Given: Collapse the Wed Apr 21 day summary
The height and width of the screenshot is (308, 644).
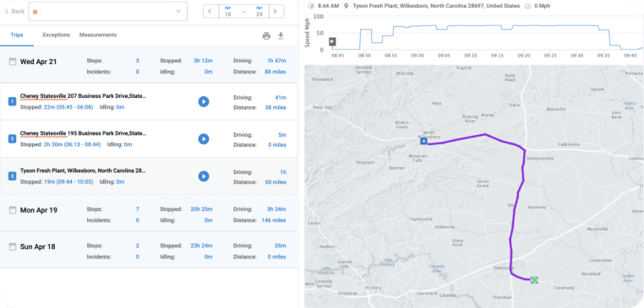Looking at the screenshot, I should point(148,65).
